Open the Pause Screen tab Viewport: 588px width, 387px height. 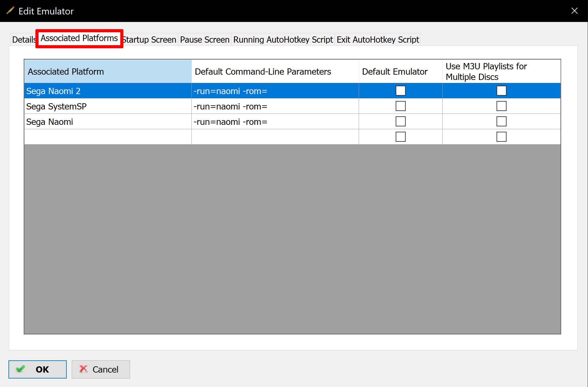coord(205,40)
